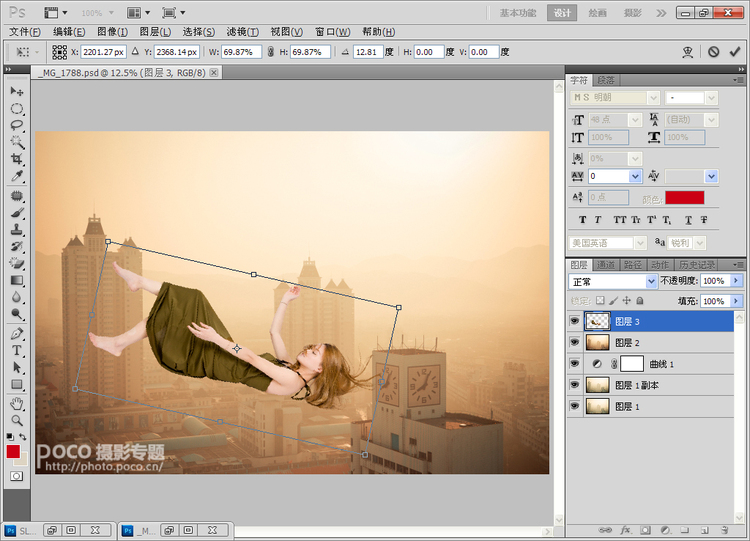Viewport: 750px width, 541px height.
Task: Hide layer 图层 3 via eye icon
Action: [x=574, y=321]
